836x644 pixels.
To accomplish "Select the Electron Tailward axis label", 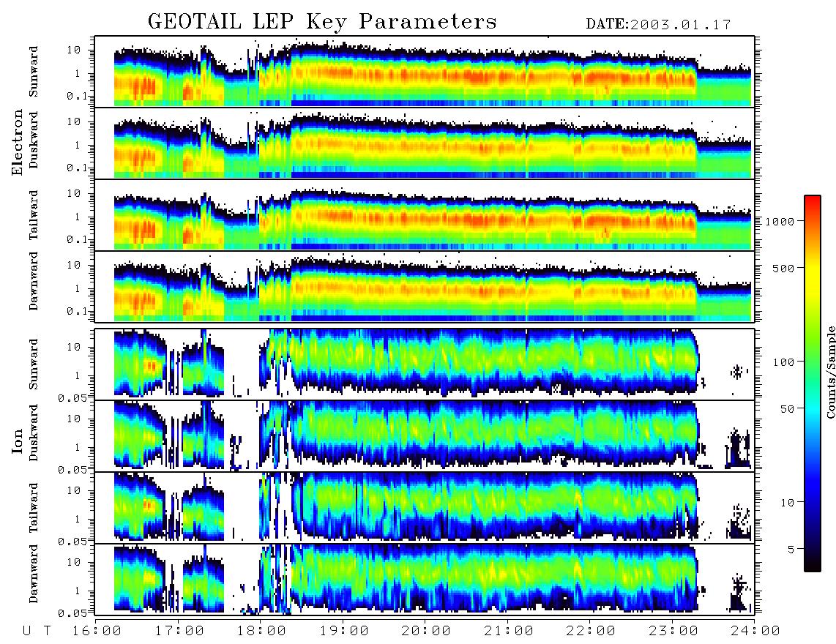I will click(x=34, y=215).
